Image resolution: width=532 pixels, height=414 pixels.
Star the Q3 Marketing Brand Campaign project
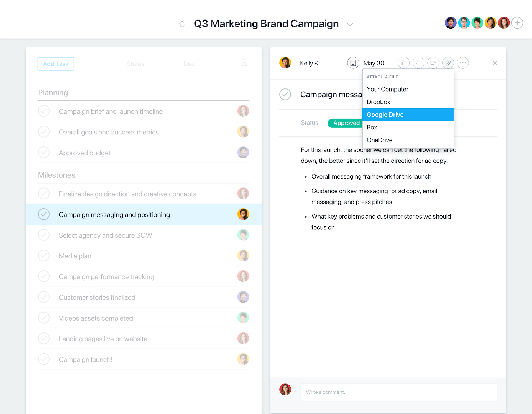pos(182,24)
